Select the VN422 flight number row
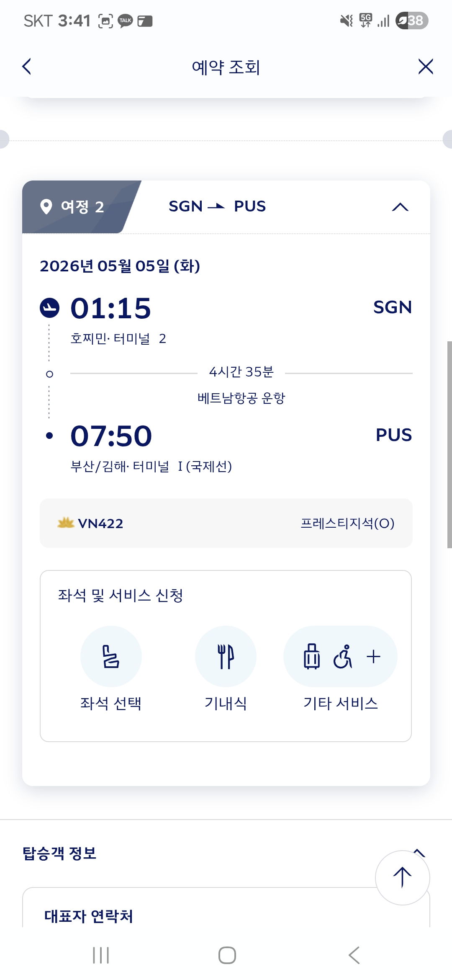The width and height of the screenshot is (452, 980). pyautogui.click(x=100, y=524)
